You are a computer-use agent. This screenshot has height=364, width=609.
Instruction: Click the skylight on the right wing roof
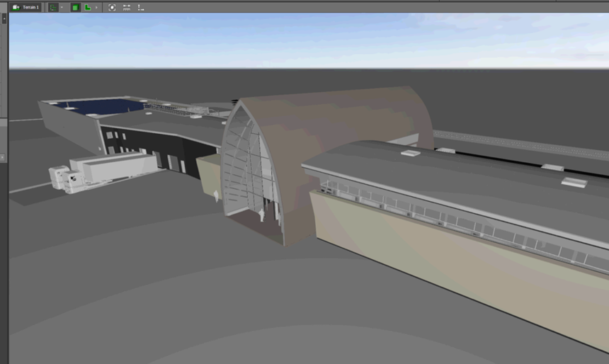coord(574,183)
